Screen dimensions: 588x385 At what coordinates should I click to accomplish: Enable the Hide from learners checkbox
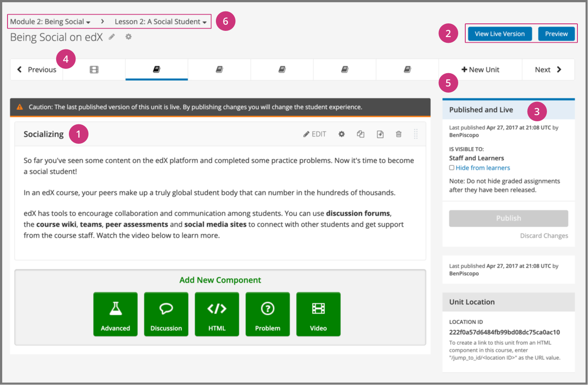pos(452,168)
